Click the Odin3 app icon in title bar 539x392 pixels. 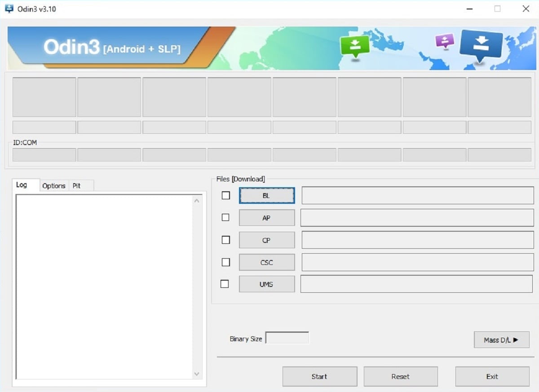[9, 9]
